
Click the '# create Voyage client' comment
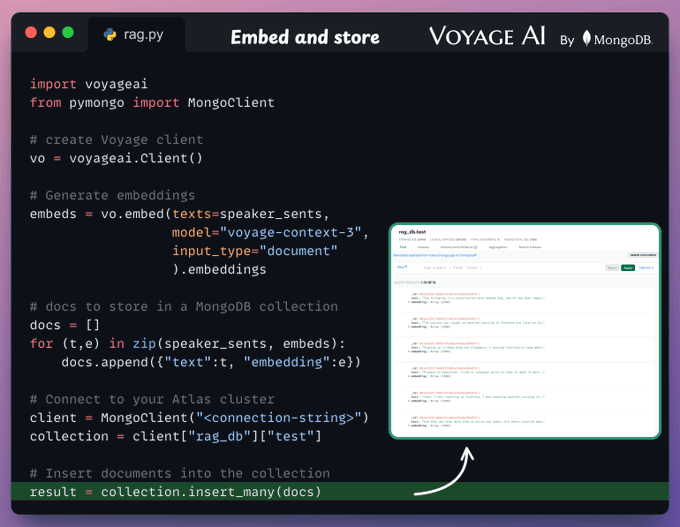(116, 140)
